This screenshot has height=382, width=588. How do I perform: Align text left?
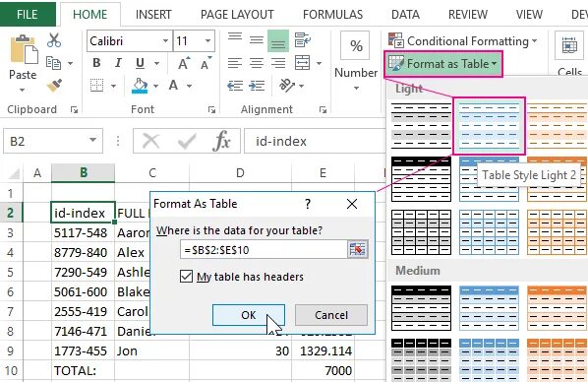235,63
